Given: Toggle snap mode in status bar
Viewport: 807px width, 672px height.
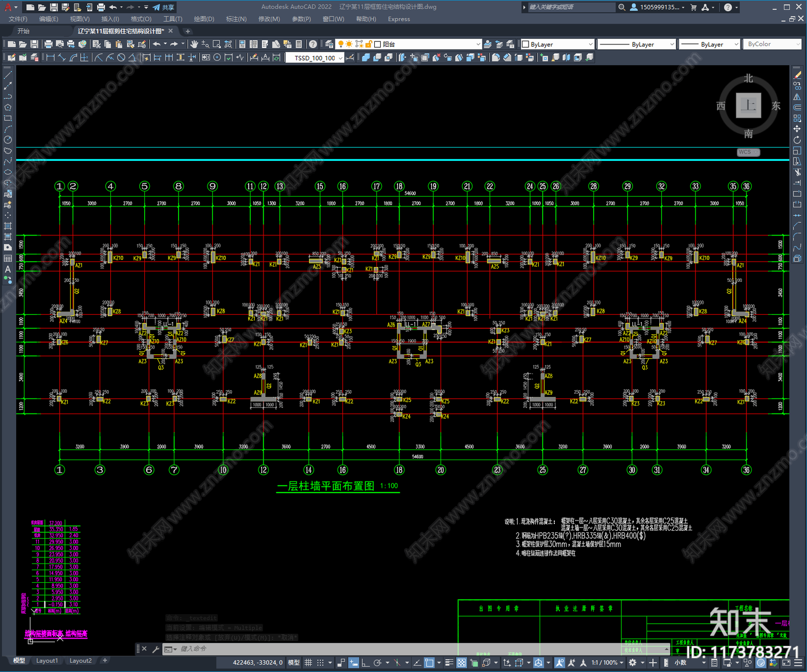Looking at the screenshot, I should [320, 662].
